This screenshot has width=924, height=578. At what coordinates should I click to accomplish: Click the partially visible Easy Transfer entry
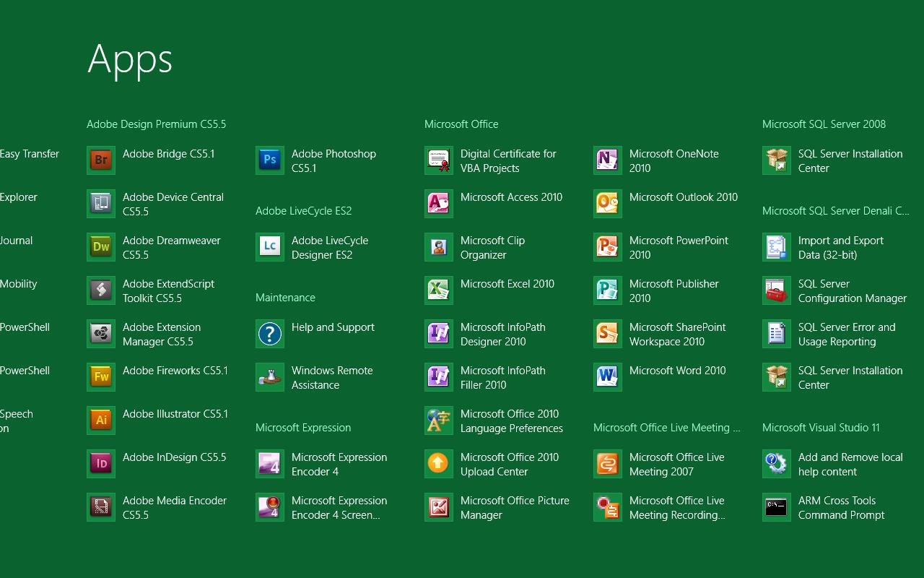(30, 154)
